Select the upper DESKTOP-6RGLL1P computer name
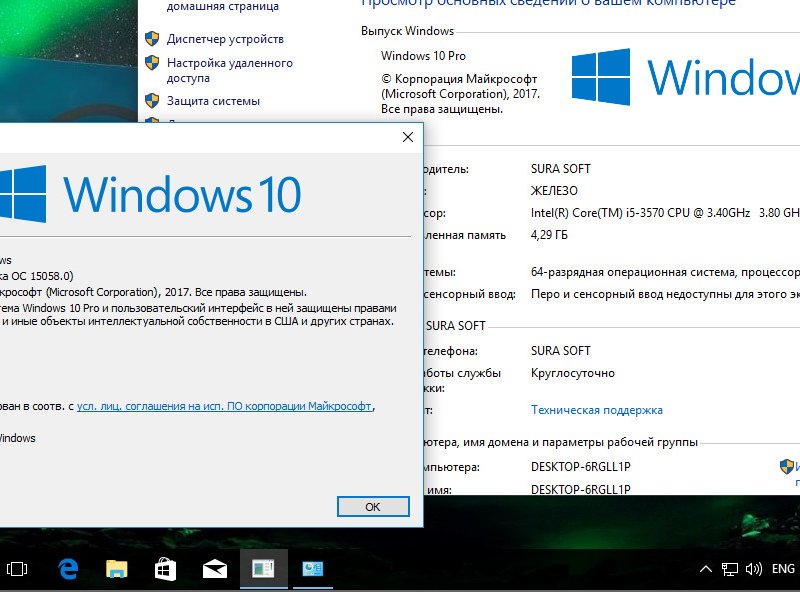This screenshot has width=800, height=592. (x=581, y=466)
